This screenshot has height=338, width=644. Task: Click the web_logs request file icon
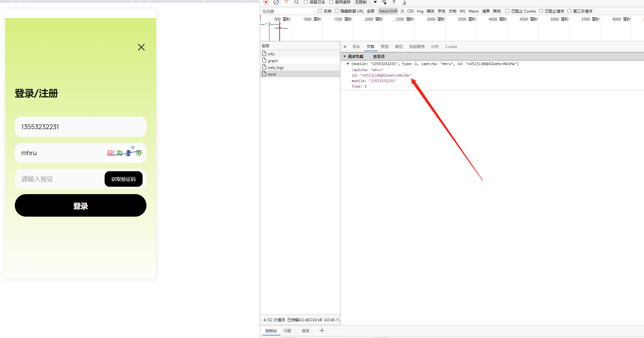coord(264,67)
